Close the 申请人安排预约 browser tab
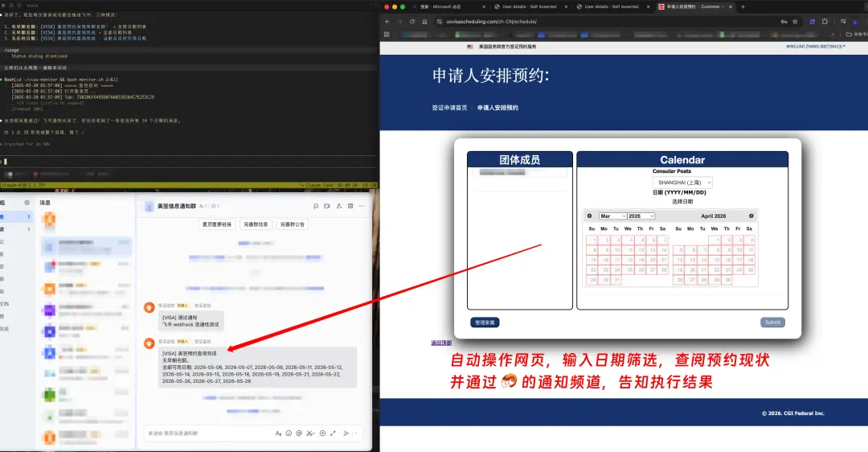868x452 pixels. 730,6
